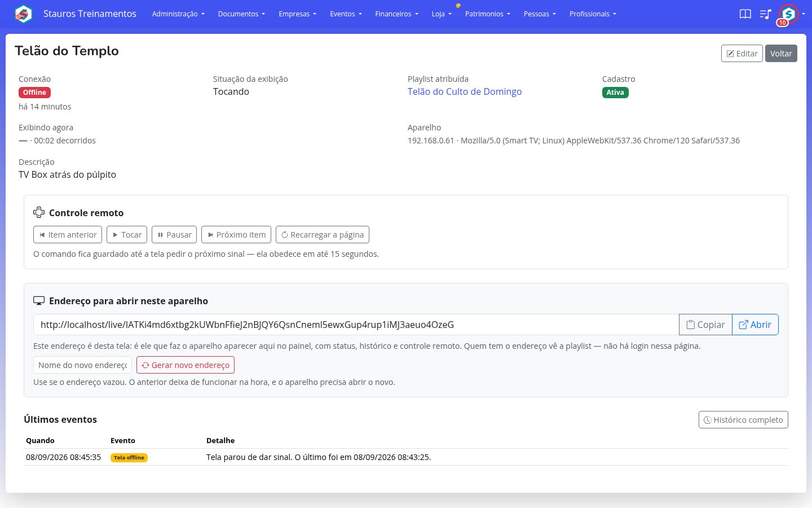Expand the caret next to user avatar
This screenshot has height=508, width=812.
804,14
